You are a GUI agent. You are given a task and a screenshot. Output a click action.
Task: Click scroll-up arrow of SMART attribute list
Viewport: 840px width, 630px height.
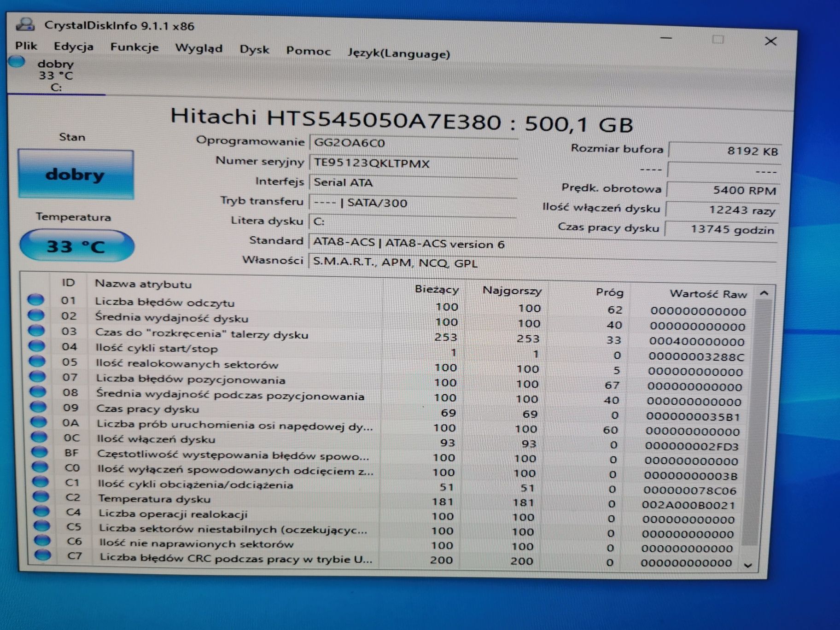(764, 293)
